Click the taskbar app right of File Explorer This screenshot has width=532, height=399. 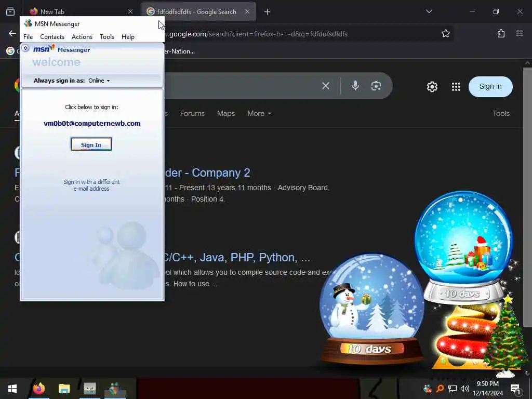tap(90, 389)
